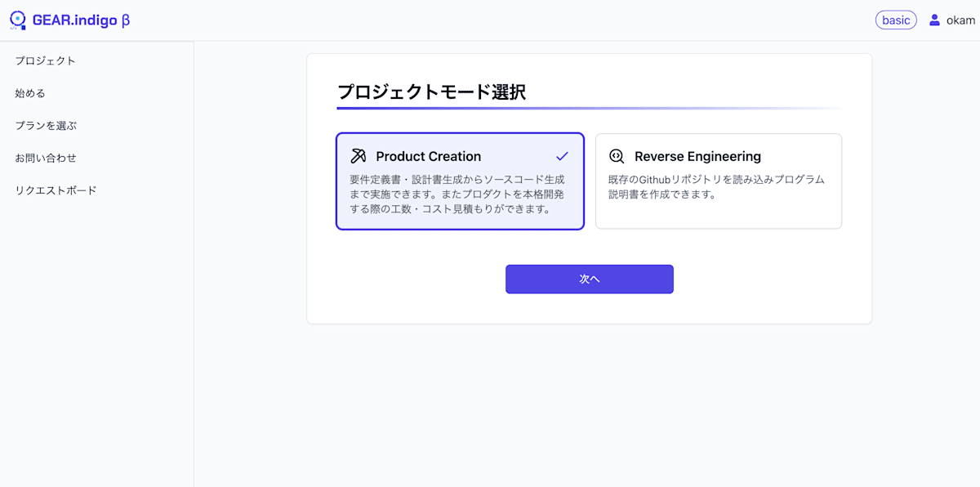Click the user avatar icon next to okam
The height and width of the screenshot is (487, 980).
(x=933, y=19)
